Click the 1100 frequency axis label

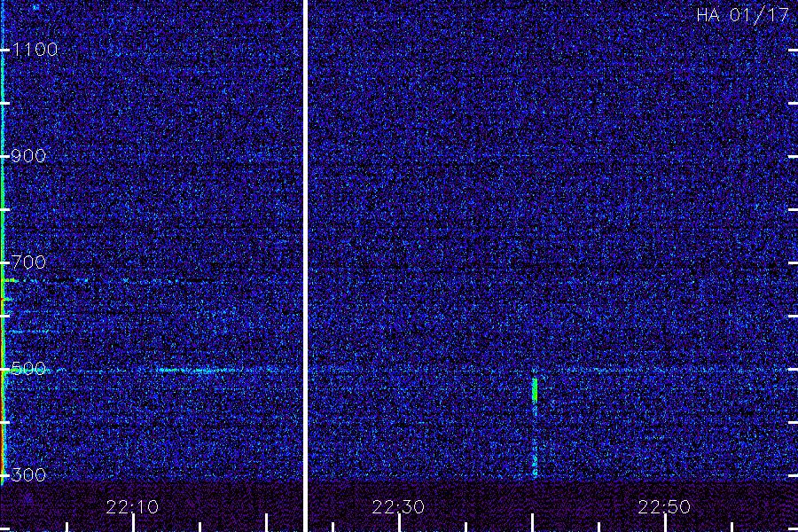tap(35, 50)
